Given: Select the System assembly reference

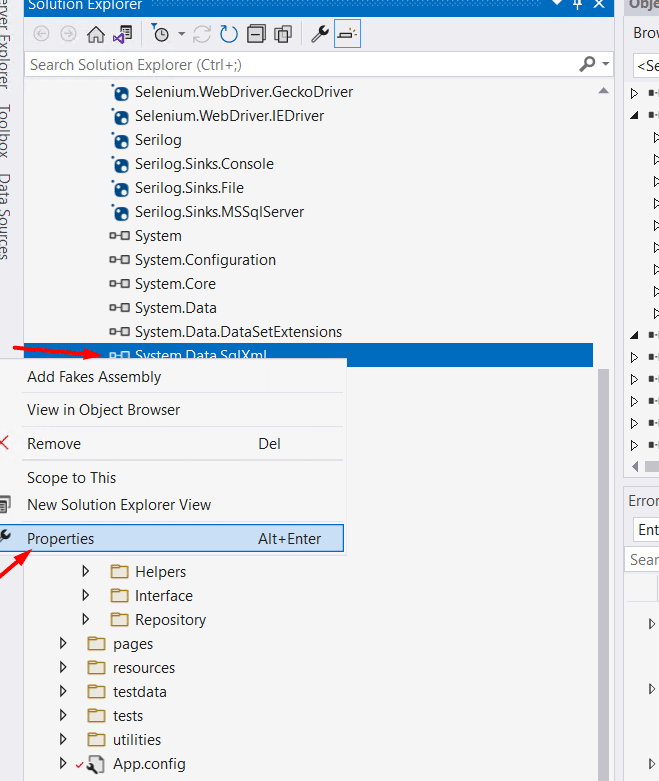Looking at the screenshot, I should [x=158, y=236].
